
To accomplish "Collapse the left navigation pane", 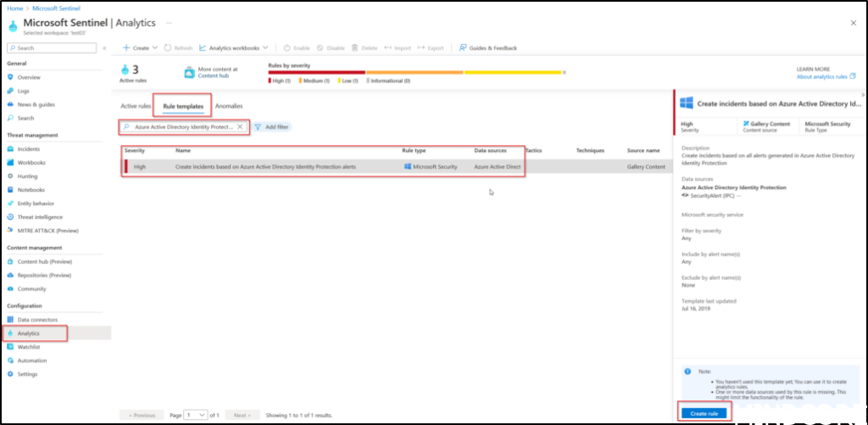I will [x=104, y=48].
